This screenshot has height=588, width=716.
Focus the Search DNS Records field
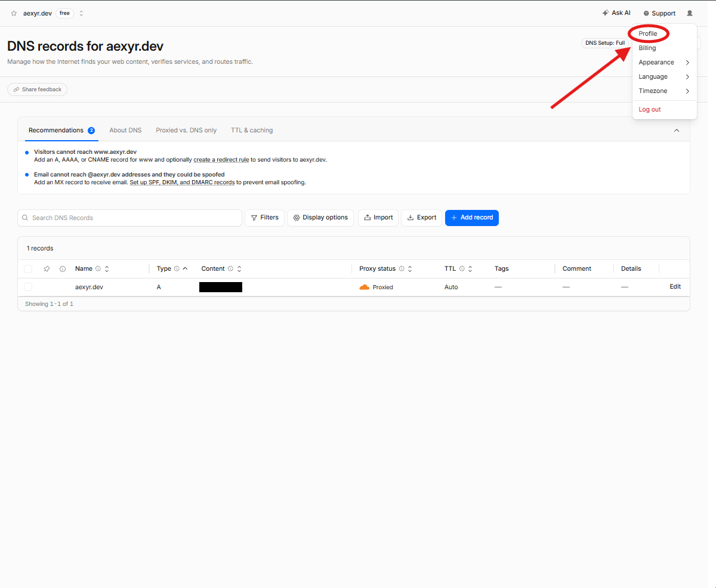pos(130,218)
